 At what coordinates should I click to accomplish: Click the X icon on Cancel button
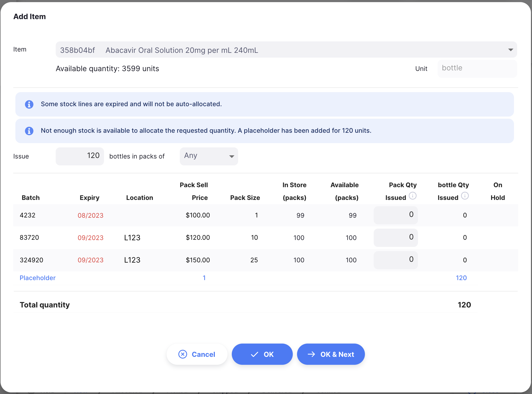tap(183, 354)
